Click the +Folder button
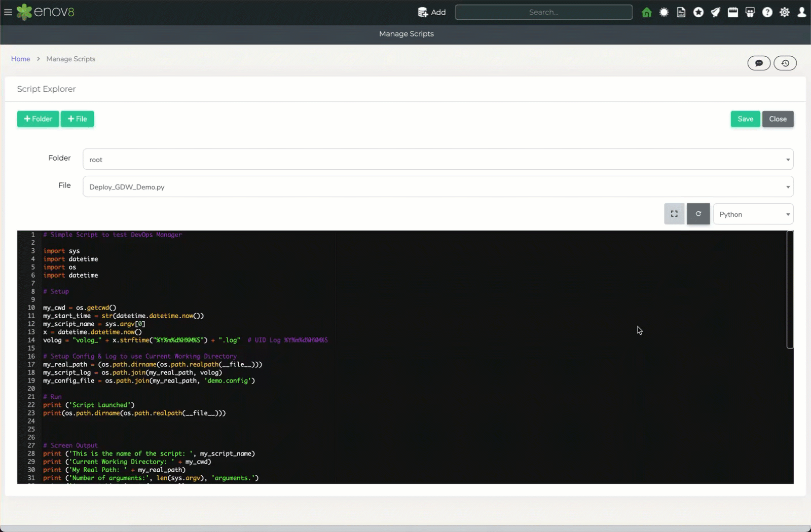Image resolution: width=811 pixels, height=532 pixels. coord(38,119)
